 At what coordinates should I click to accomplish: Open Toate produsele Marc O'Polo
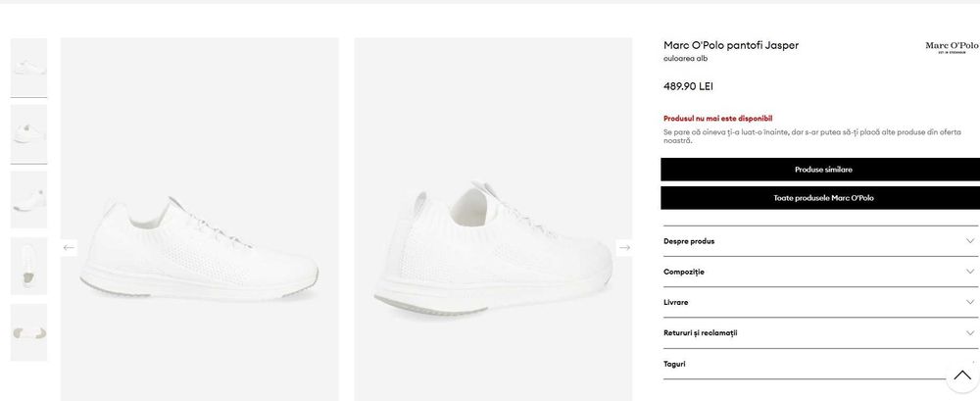(x=819, y=198)
